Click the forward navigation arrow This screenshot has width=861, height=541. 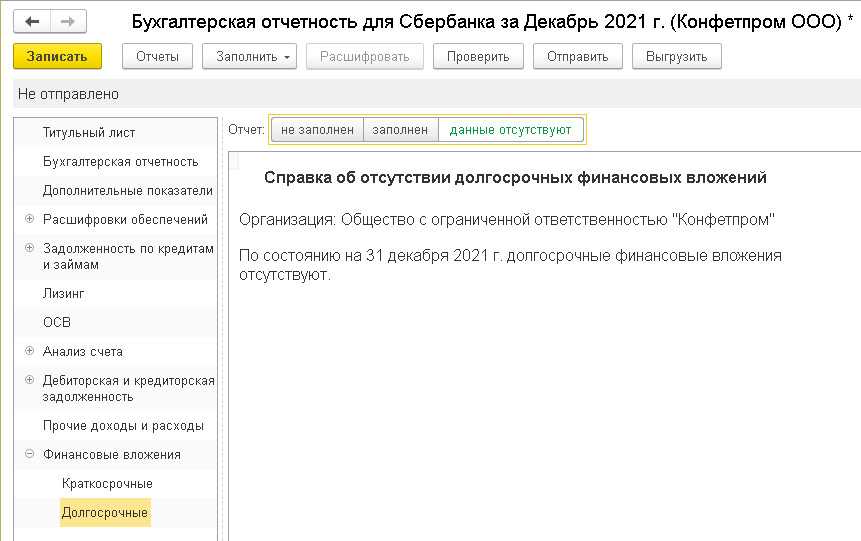[67, 21]
